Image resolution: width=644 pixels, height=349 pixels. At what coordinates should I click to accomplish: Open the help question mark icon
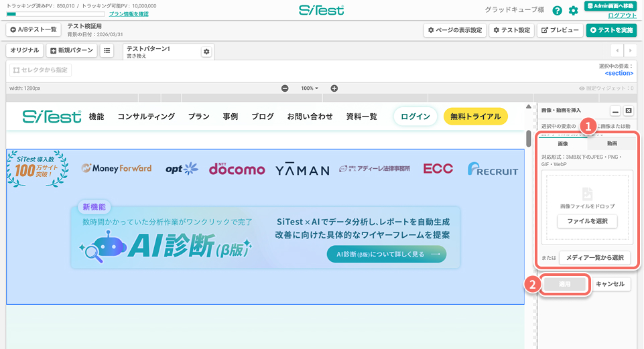pyautogui.click(x=557, y=11)
